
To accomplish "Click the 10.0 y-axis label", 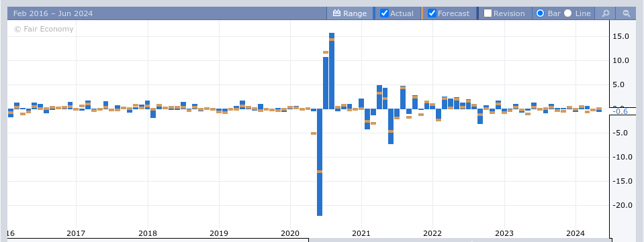I will pyautogui.click(x=620, y=61).
